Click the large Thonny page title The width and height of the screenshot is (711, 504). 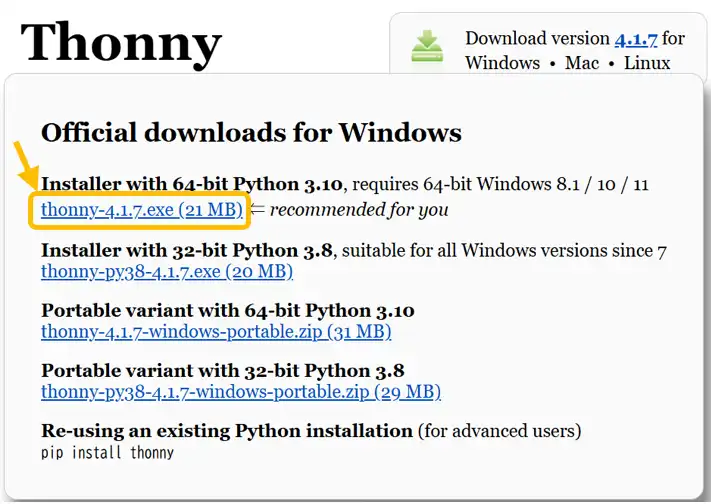121,43
